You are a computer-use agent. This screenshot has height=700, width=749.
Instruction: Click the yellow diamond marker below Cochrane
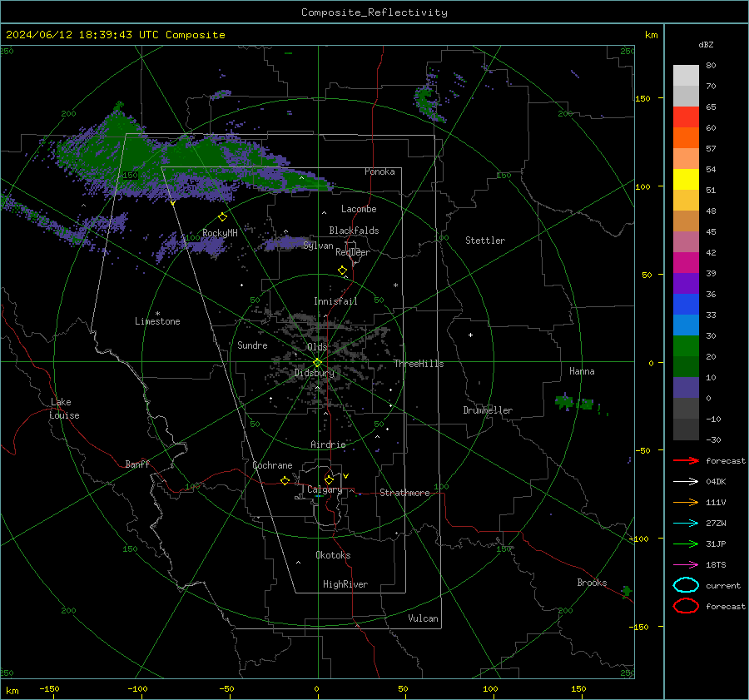pos(285,480)
